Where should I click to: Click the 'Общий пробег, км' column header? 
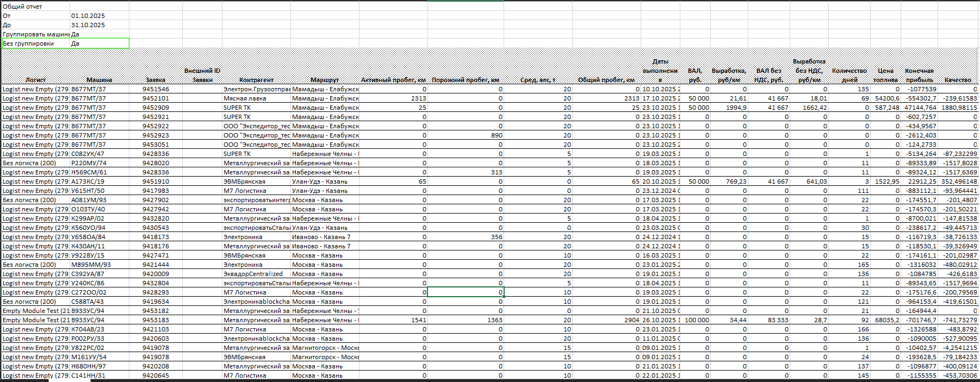tap(606, 80)
